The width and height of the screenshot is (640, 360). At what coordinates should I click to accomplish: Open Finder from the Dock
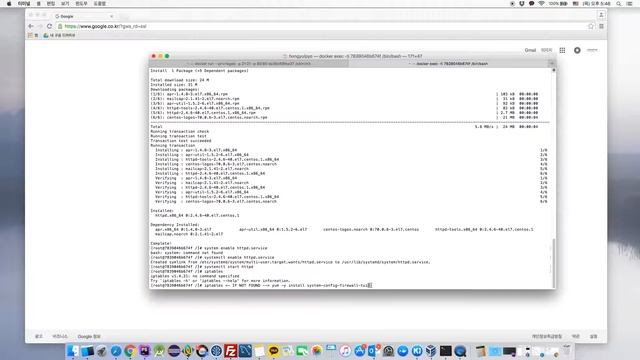point(73,351)
